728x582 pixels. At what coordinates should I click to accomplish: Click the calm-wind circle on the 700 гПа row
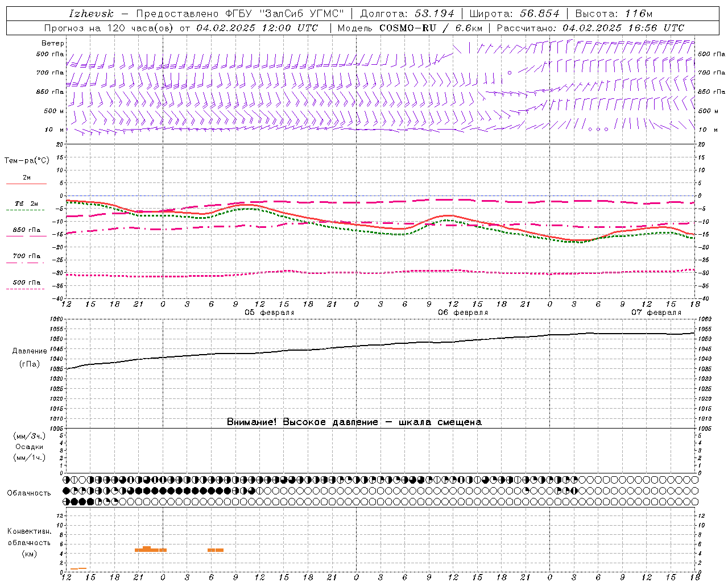pos(510,73)
